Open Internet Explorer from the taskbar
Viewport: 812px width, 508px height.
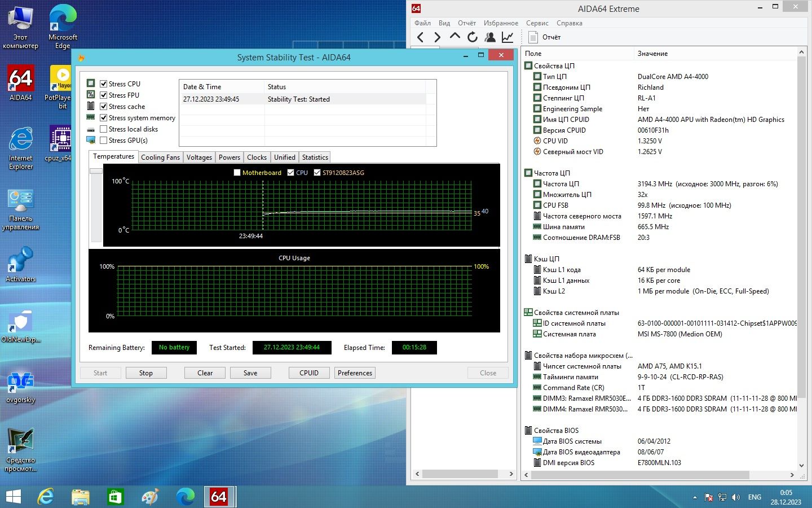[46, 497]
